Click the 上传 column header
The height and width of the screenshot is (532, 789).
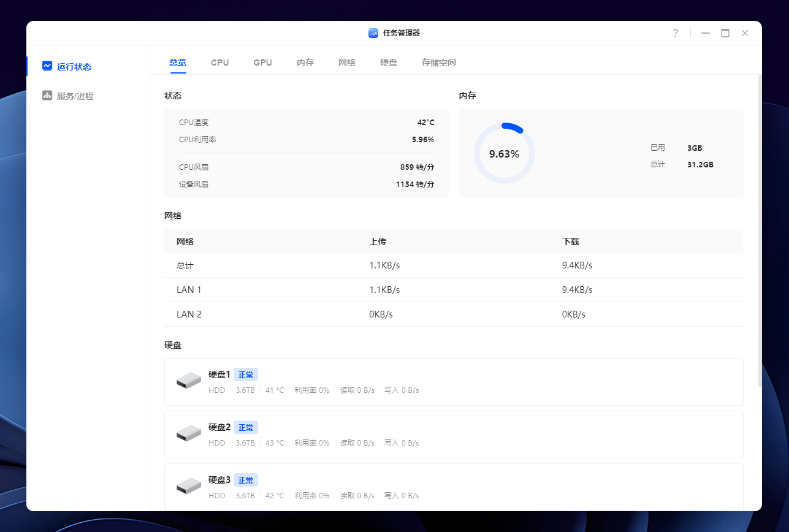click(378, 241)
